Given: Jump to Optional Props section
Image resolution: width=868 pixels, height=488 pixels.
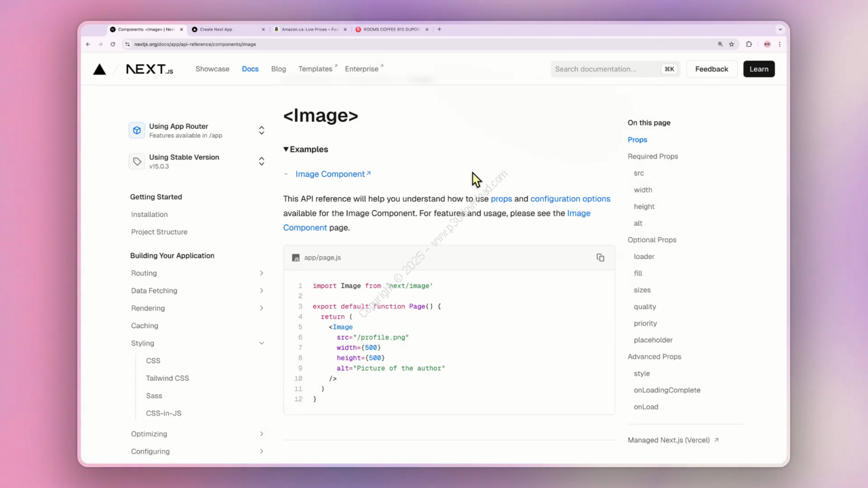Looking at the screenshot, I should pos(652,240).
